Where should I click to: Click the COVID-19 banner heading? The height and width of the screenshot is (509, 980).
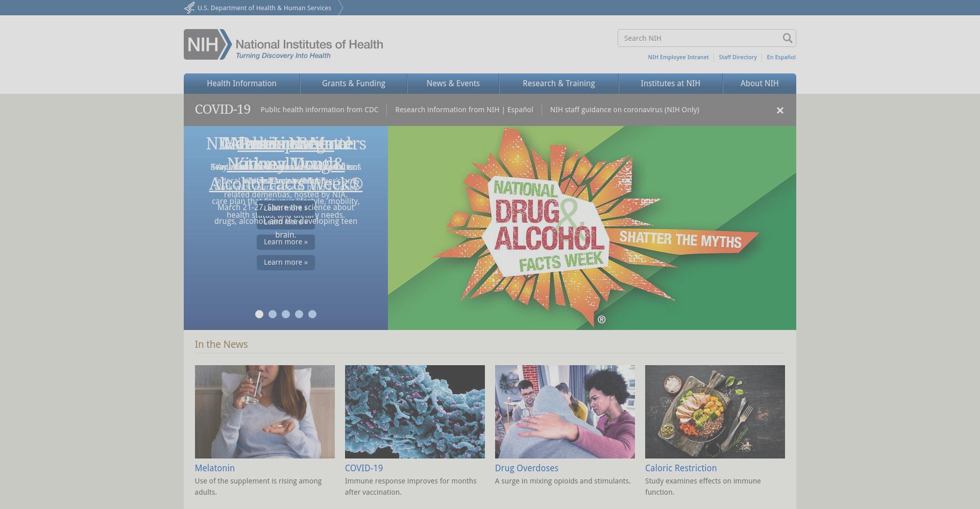click(223, 110)
